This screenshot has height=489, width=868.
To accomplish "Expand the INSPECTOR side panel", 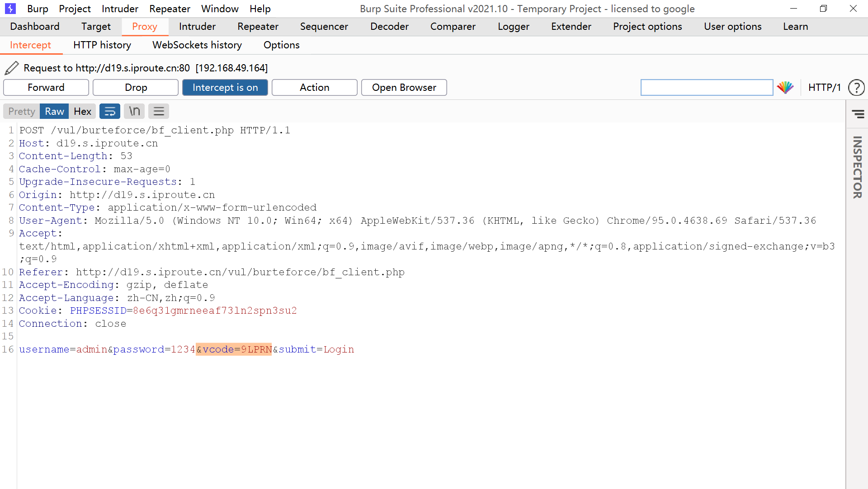I will click(x=857, y=167).
